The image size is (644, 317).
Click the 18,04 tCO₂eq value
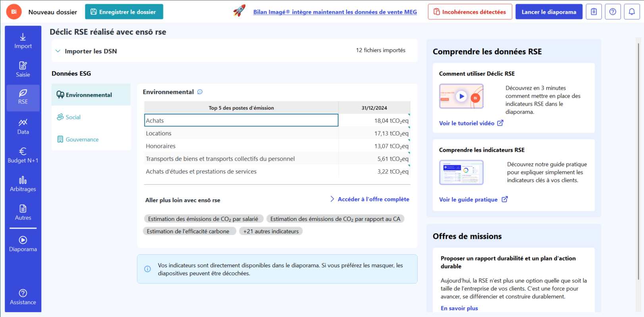point(391,121)
